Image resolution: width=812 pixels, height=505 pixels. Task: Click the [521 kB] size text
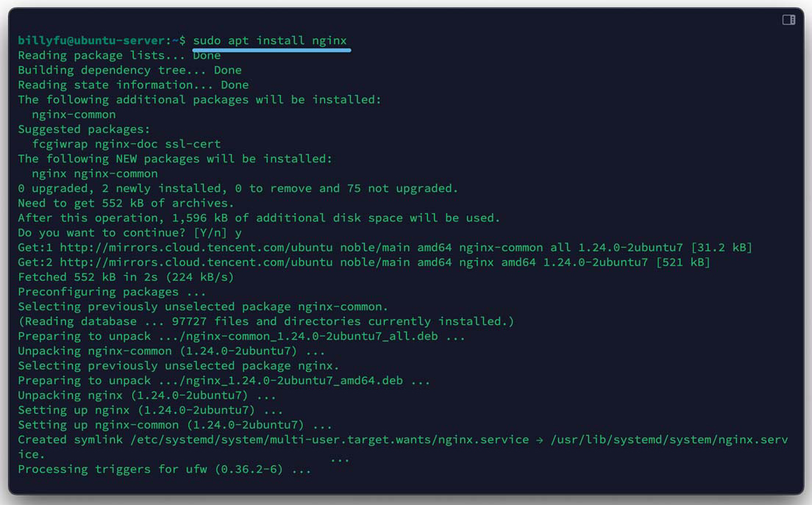click(683, 262)
